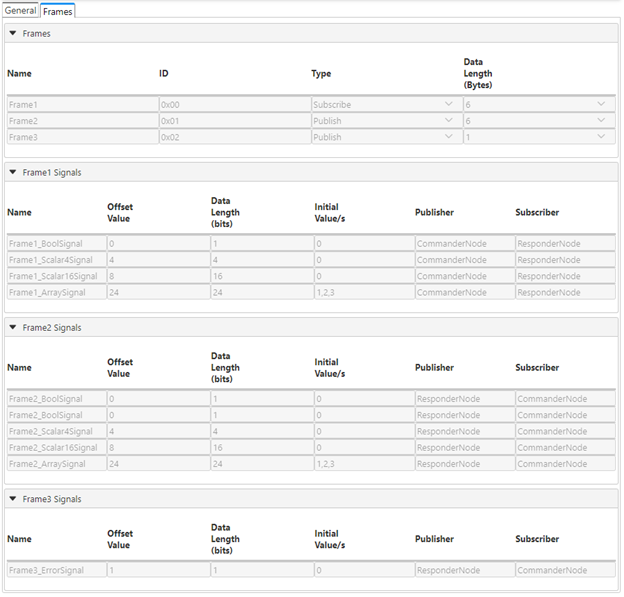The height and width of the screenshot is (597, 624).
Task: Open Frame1 Data Length bytes dropdown
Action: click(539, 105)
